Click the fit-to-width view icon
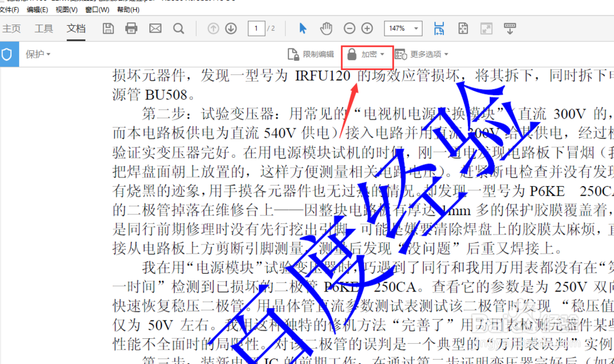 point(440,28)
